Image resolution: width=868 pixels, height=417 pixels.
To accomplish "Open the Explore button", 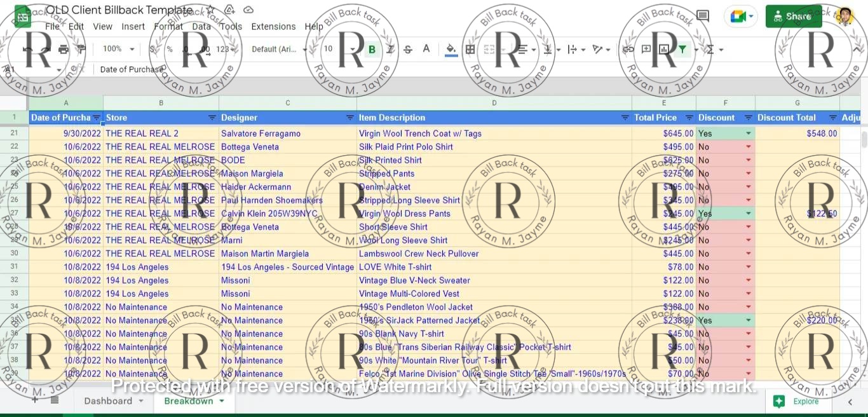I will (797, 402).
